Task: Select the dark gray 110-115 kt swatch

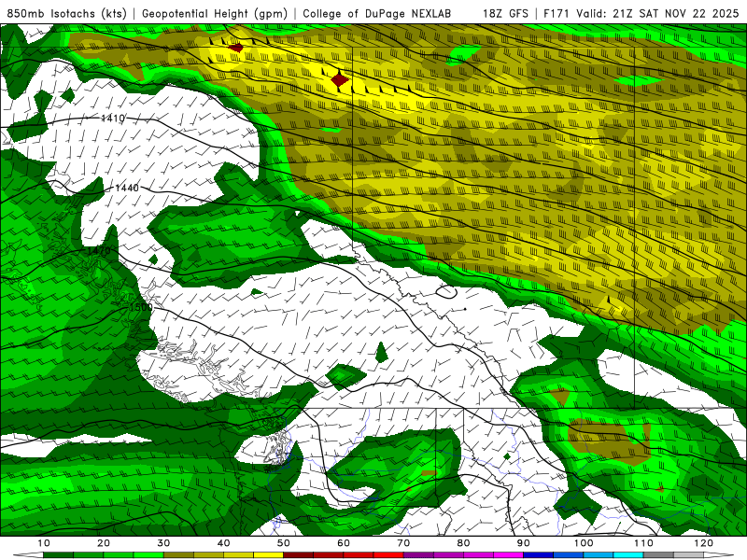Action: 658,555
